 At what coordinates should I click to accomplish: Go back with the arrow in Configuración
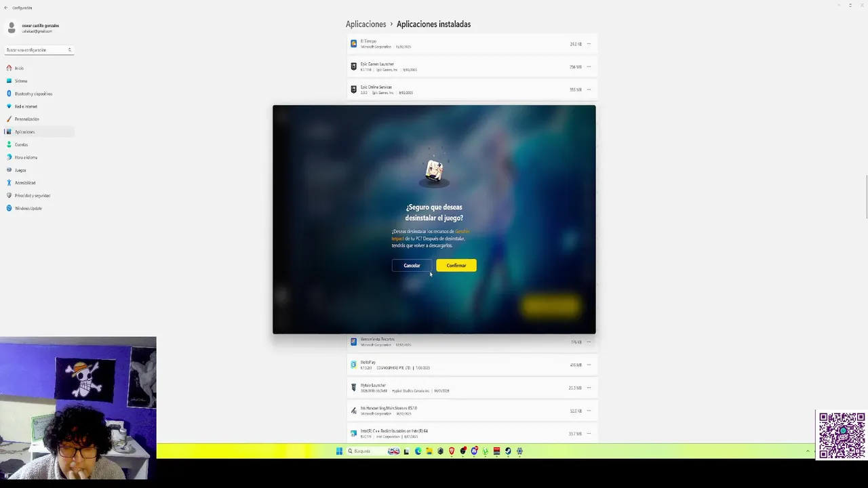click(x=6, y=7)
